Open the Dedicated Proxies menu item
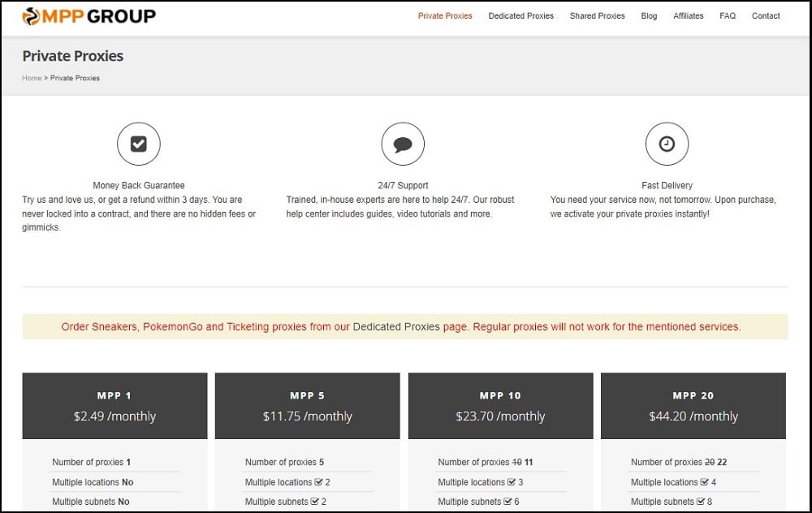Screen dimensions: 812x513 (x=521, y=16)
